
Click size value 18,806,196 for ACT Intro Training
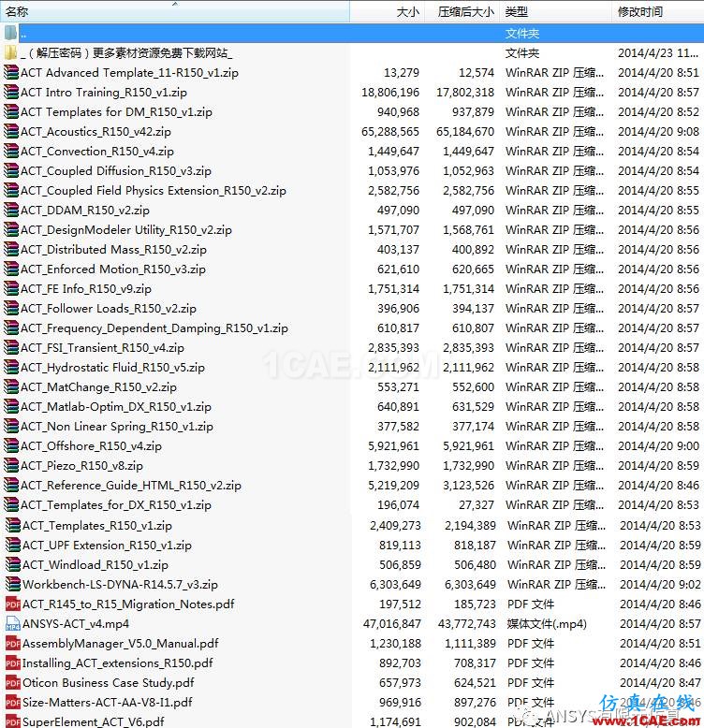390,92
